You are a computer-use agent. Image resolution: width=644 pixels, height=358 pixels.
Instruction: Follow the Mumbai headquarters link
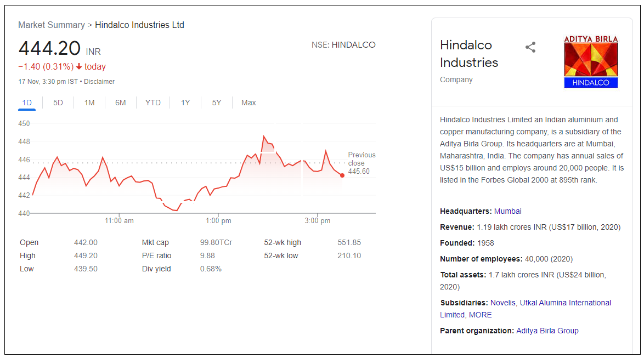[x=507, y=211]
